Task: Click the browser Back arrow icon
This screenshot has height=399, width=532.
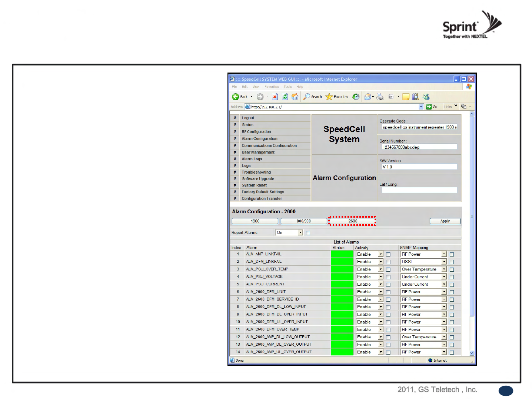Action: pos(236,97)
